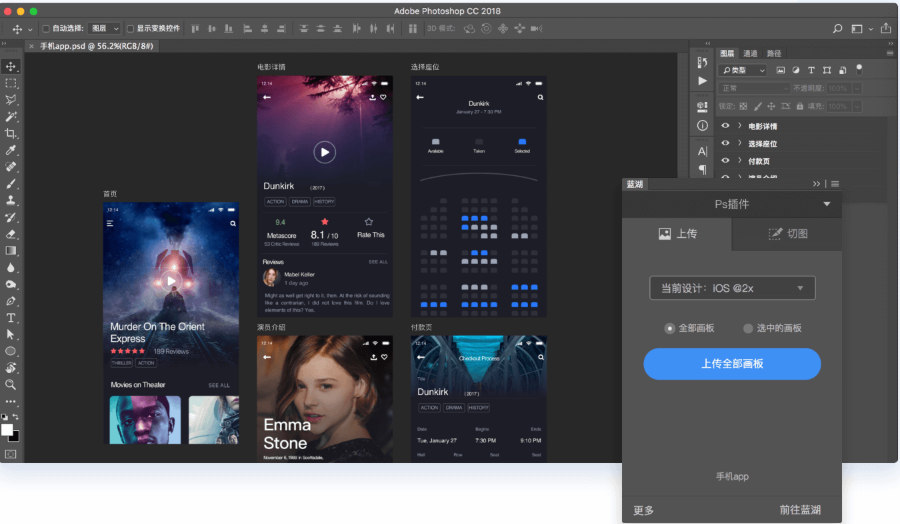Screen dimensions: 900x524
Task: Hide the 电影详情 layer group
Action: click(x=725, y=126)
